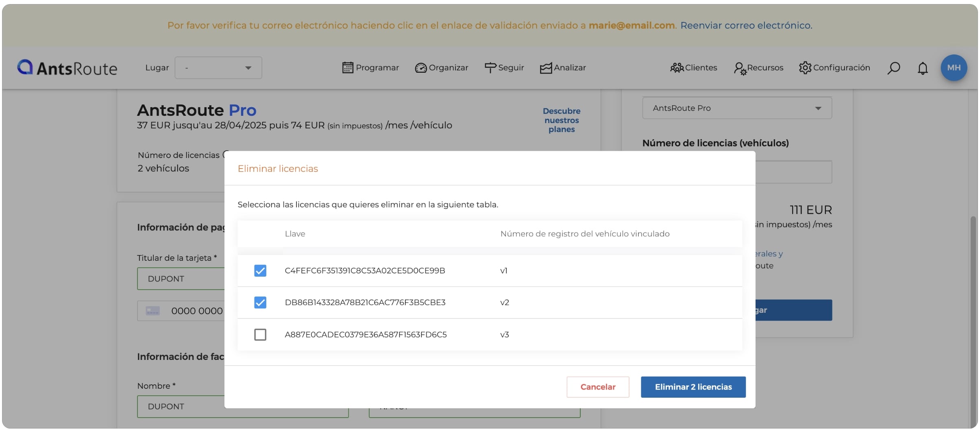Viewport: 980px width, 431px height.
Task: Expand the Lugar dropdown
Action: (x=218, y=68)
